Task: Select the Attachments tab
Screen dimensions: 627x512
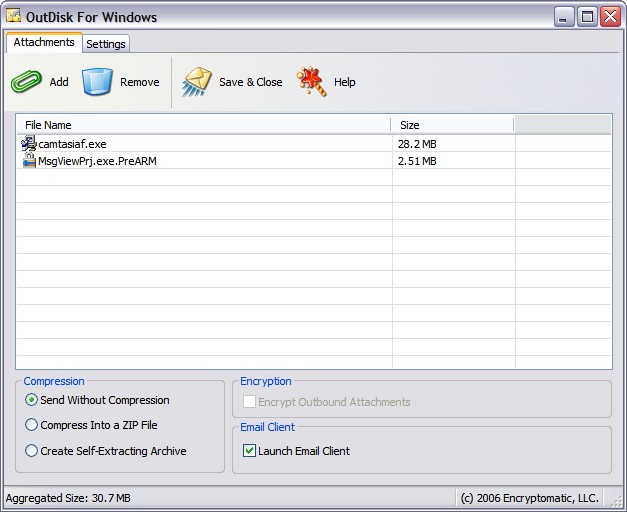Action: pos(44,42)
